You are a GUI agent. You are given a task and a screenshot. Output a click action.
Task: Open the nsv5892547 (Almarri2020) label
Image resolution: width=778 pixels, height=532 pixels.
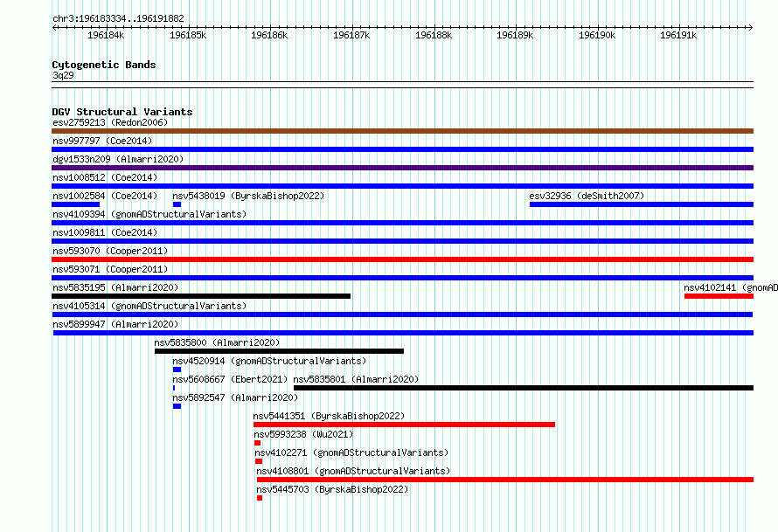pyautogui.click(x=235, y=397)
